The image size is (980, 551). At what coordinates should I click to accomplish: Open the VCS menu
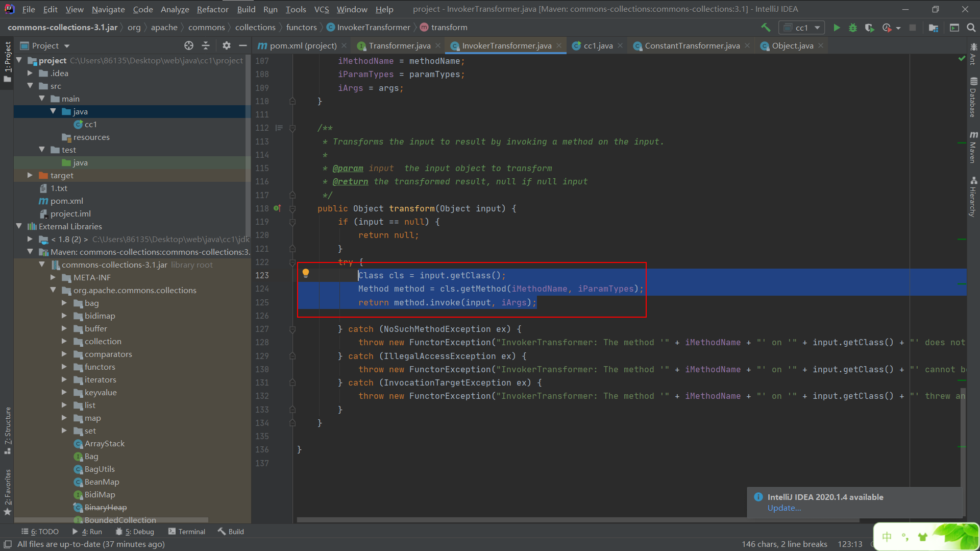(321, 9)
